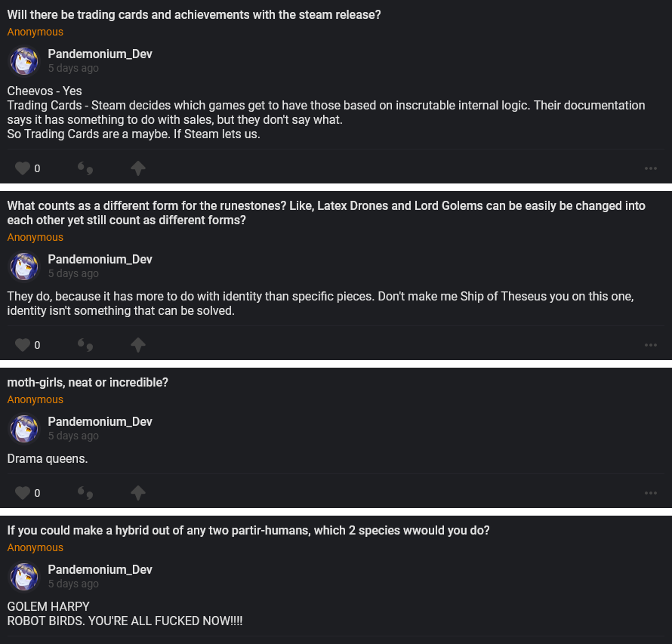Open Pandemonium_Dev avatar on trading cards answer
Image resolution: width=672 pixels, height=644 pixels.
click(24, 61)
